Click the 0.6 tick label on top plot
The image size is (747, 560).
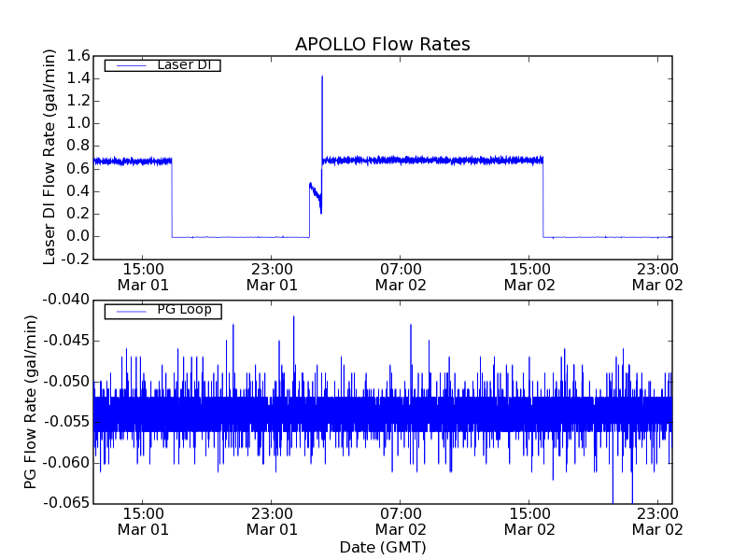pyautogui.click(x=78, y=169)
